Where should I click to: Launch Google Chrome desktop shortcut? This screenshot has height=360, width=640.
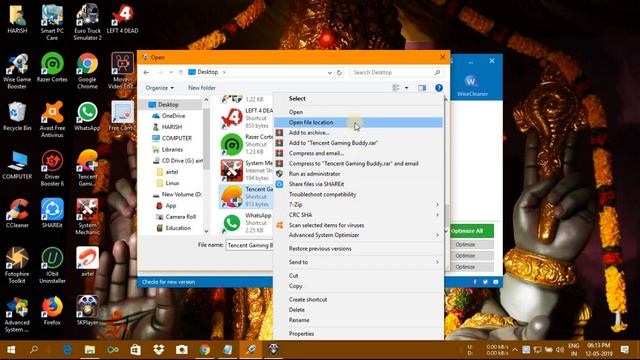coord(87,71)
